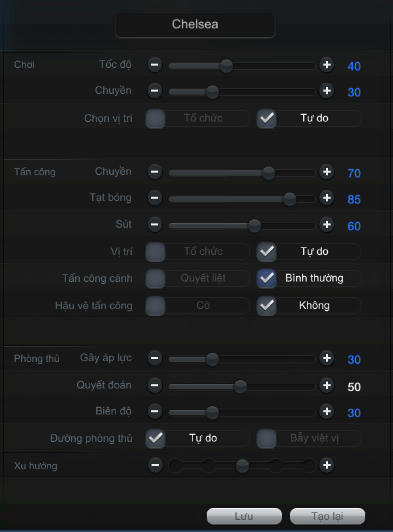Image resolution: width=393 pixels, height=532 pixels.
Task: Click the Tạo lại button
Action: [328, 516]
